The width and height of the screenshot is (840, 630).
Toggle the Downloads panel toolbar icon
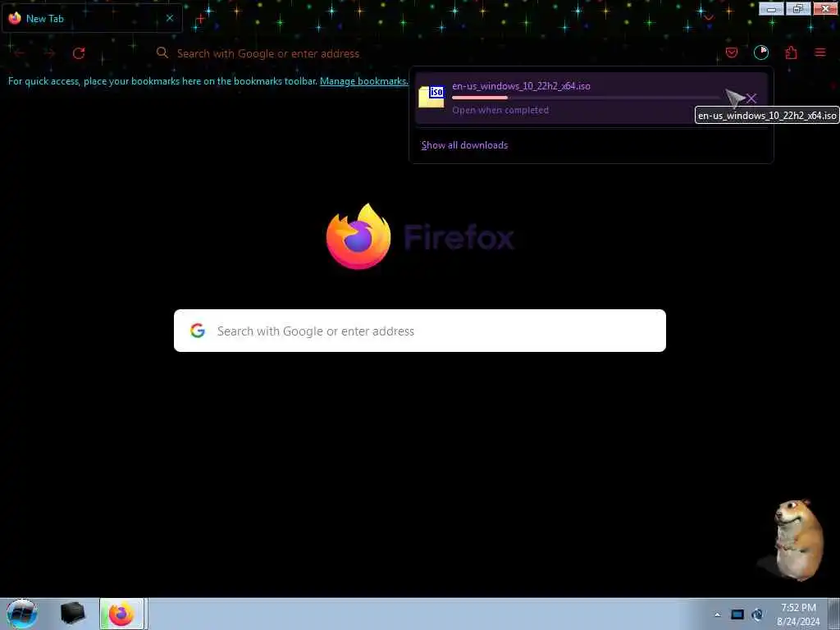click(760, 52)
